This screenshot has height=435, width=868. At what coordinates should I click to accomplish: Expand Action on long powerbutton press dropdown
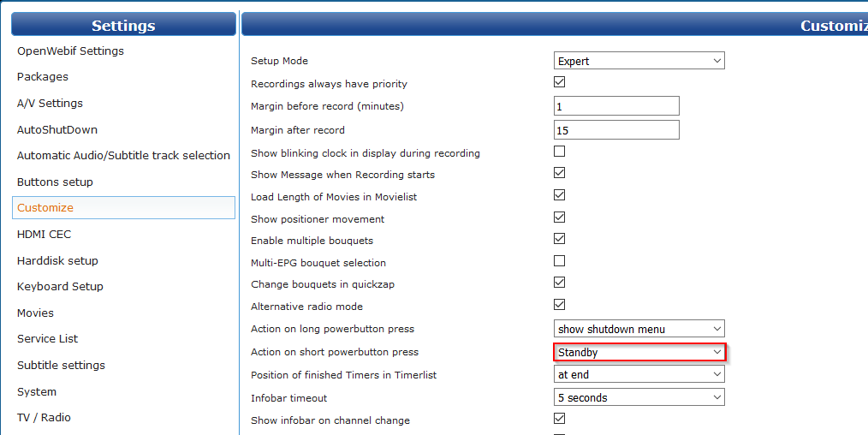(639, 329)
